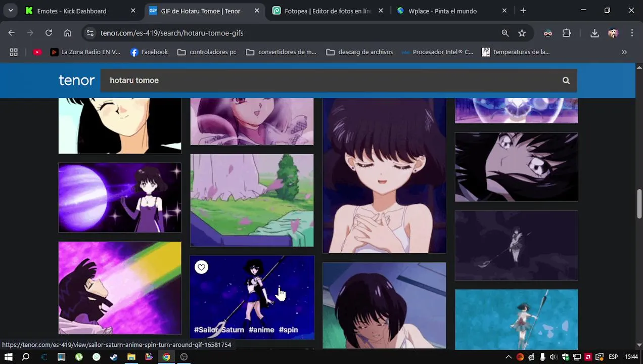Open Windows Security tray icon
The height and width of the screenshot is (364, 643).
pyautogui.click(x=565, y=357)
